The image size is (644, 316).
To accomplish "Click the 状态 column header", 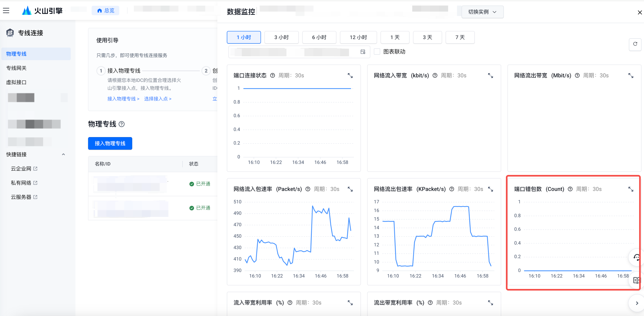I will pos(194,164).
